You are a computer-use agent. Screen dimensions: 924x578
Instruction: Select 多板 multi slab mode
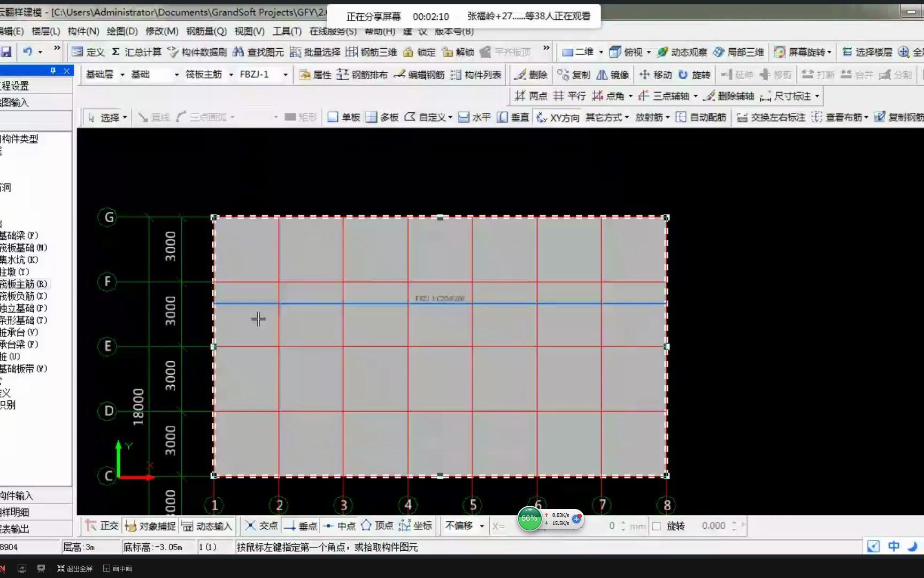click(x=382, y=117)
